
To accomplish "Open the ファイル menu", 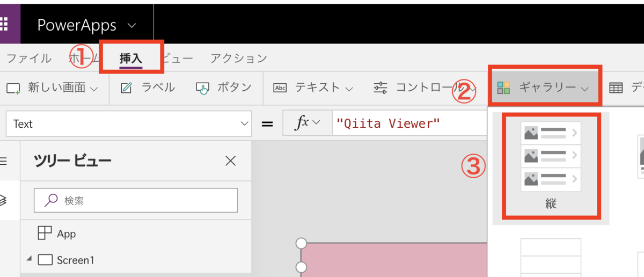I will (29, 58).
